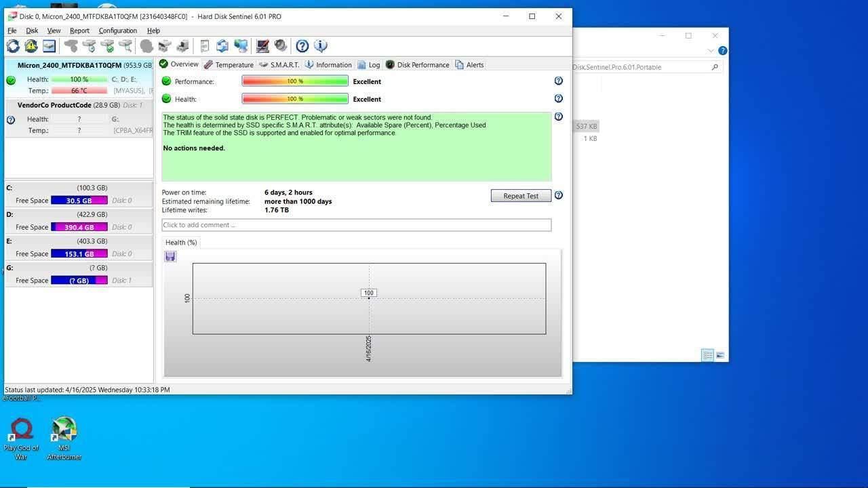The width and height of the screenshot is (868, 488).
Task: Click the Refresh disk status toolbar icon
Action: click(13, 46)
